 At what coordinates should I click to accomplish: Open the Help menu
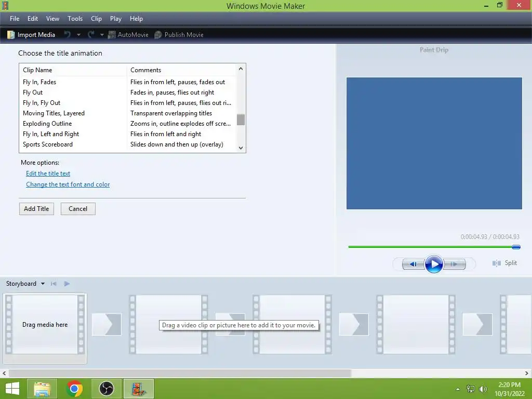coord(136,19)
